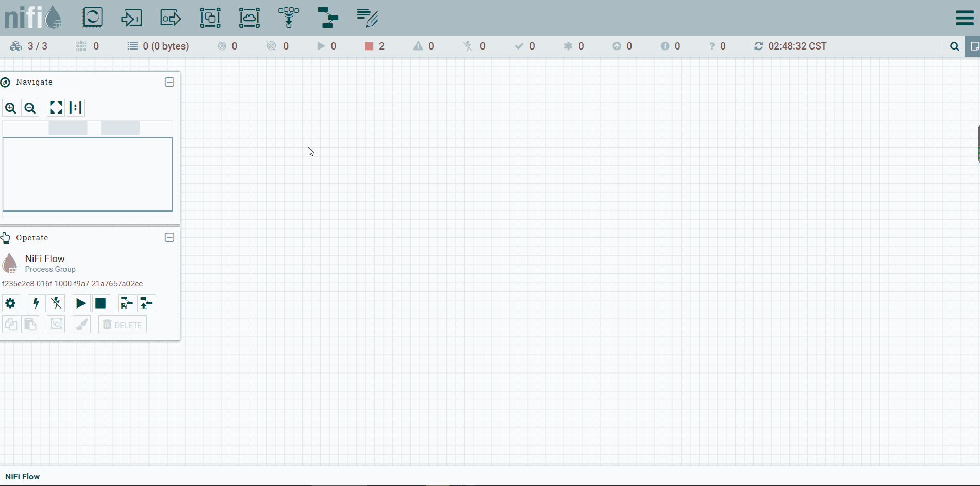Screen dimensions: 980x486
Task: Select the Input Port toolbar icon
Action: click(x=131, y=18)
